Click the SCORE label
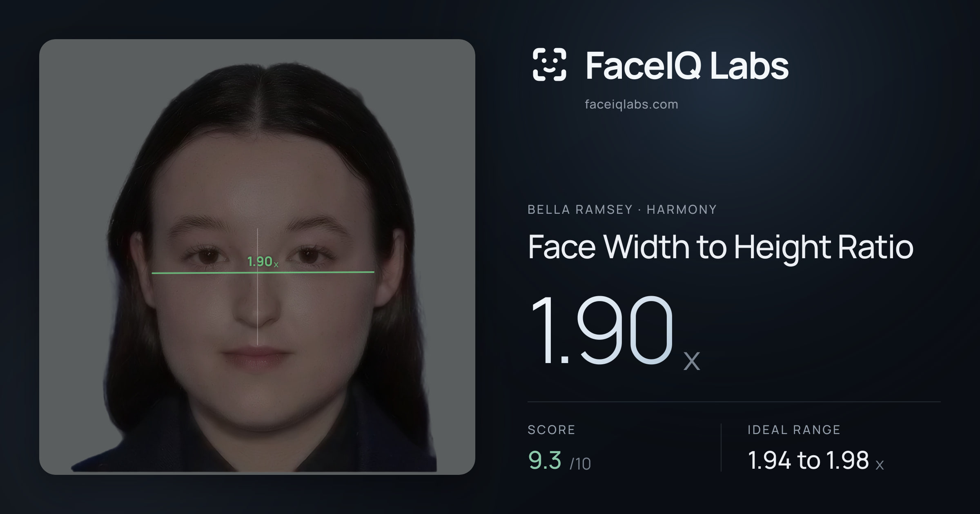 click(551, 430)
